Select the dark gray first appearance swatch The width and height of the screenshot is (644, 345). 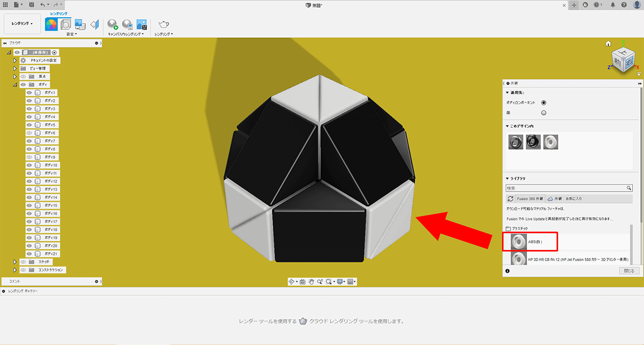(516, 142)
